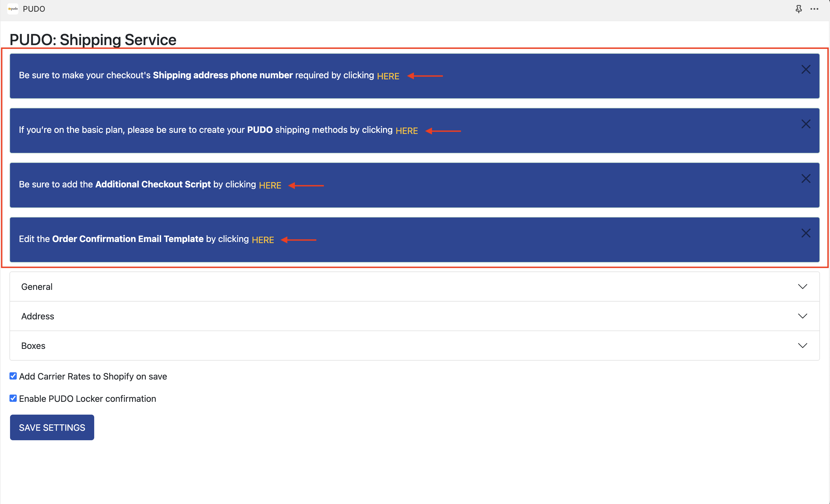Expand the Boxes section chevron
Image resolution: width=830 pixels, height=504 pixels.
tap(802, 346)
